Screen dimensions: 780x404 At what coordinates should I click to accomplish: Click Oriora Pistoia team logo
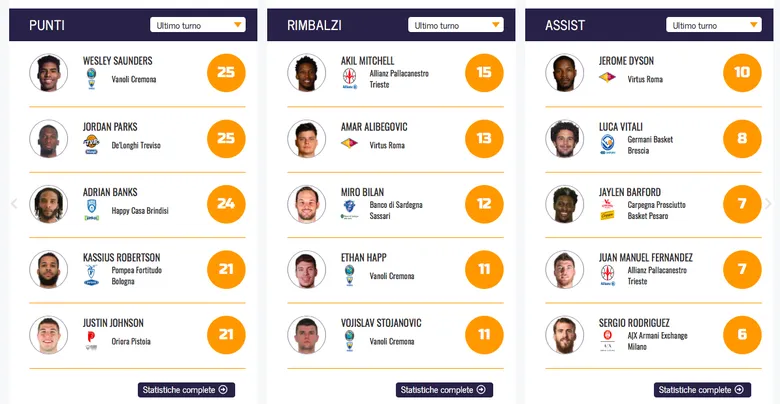coord(91,340)
